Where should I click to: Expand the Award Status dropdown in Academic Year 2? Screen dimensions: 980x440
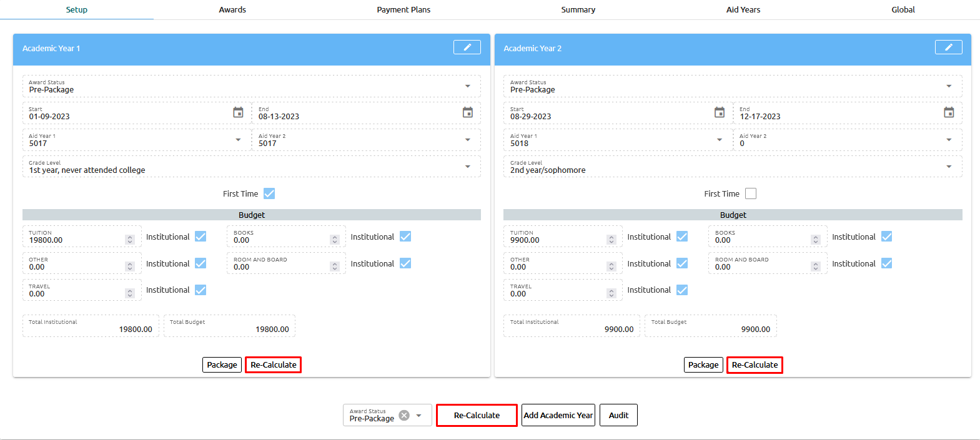pos(949,86)
